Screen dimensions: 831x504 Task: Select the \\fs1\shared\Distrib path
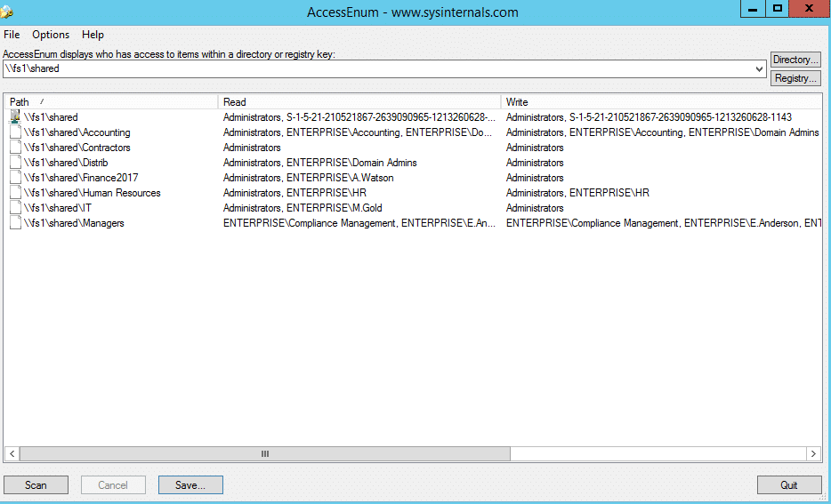66,163
